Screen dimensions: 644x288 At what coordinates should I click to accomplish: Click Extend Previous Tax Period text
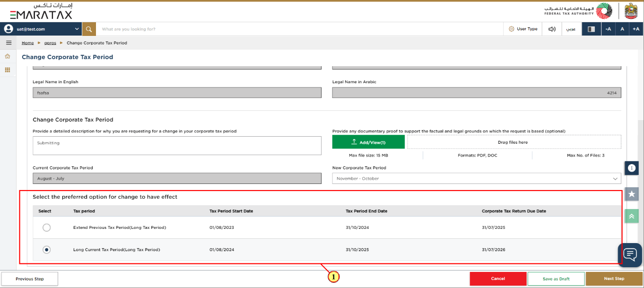[x=120, y=227]
